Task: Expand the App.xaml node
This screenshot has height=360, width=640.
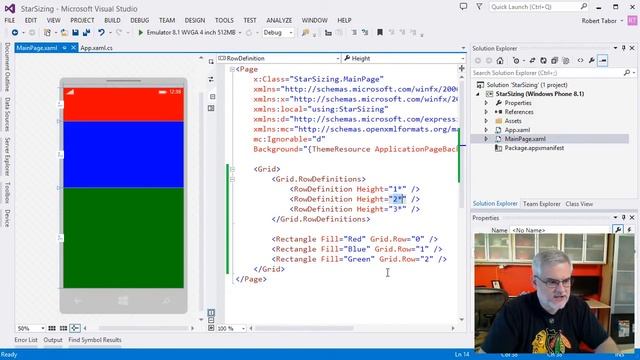Action: (x=486, y=130)
